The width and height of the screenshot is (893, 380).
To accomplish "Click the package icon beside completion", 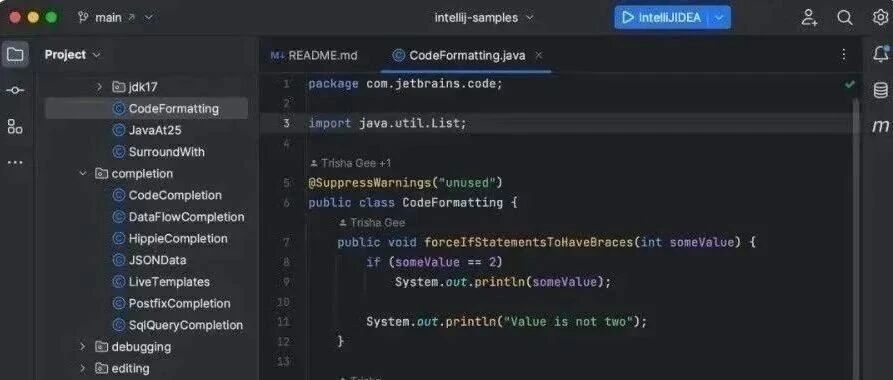I will pyautogui.click(x=102, y=174).
